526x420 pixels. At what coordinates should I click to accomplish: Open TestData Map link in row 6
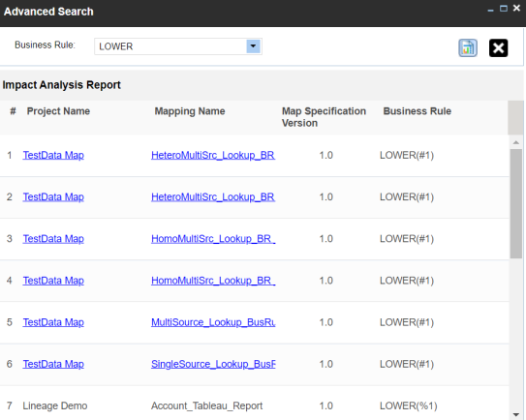(53, 364)
